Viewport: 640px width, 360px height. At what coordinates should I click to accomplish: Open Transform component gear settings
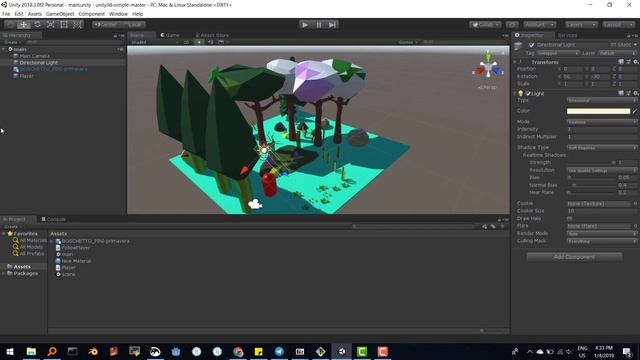point(636,62)
